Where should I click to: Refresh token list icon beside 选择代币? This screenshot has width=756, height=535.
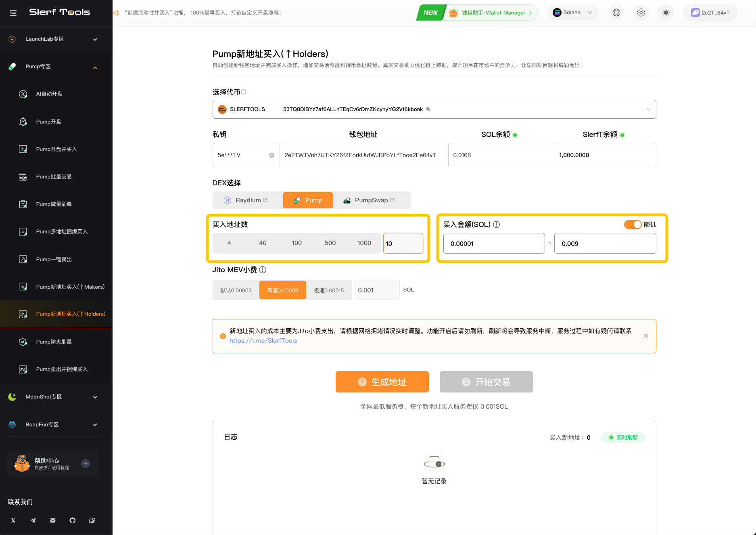click(244, 92)
